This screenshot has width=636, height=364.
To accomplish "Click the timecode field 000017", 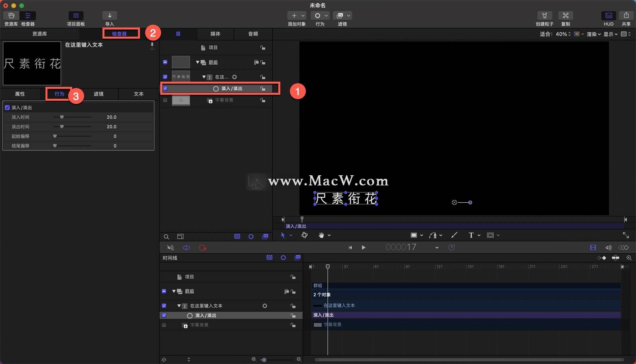I will coord(401,247).
